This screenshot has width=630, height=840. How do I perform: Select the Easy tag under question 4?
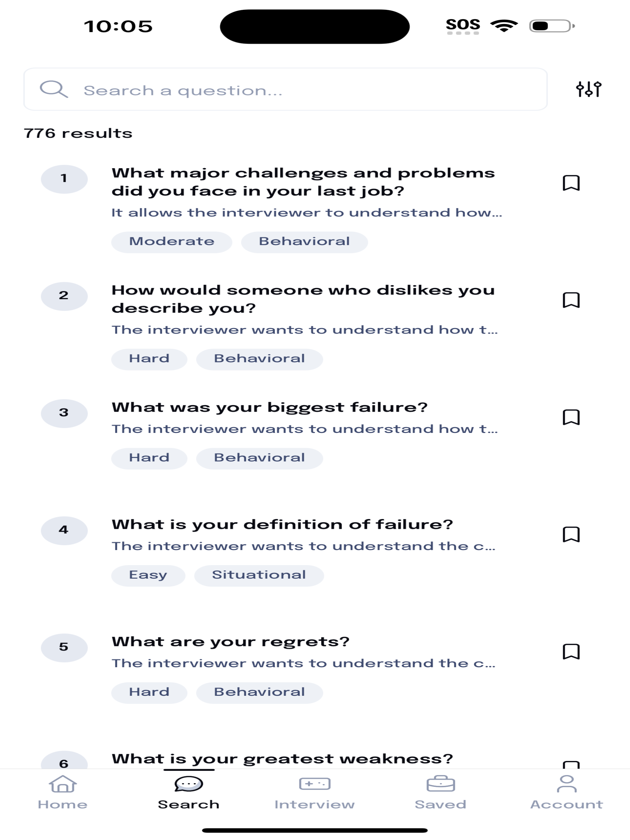[x=148, y=575]
